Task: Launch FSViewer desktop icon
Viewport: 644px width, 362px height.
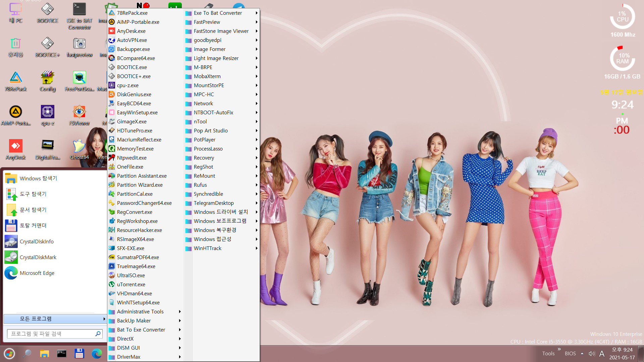Action: point(79,116)
